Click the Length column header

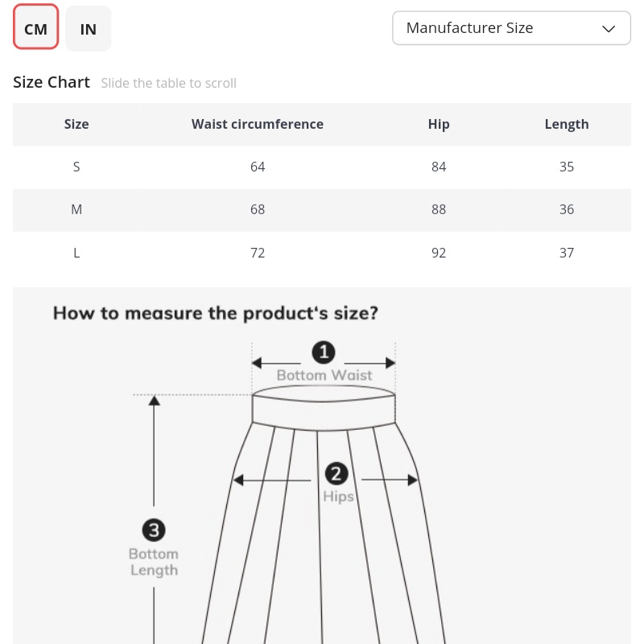point(567,124)
